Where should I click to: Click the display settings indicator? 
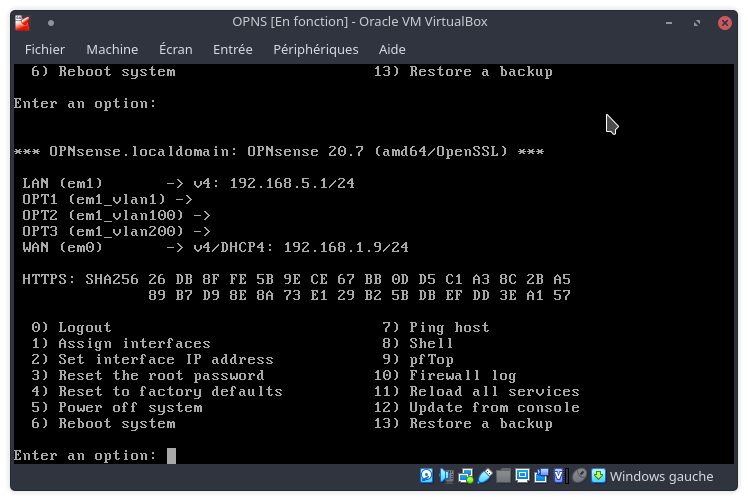pyautogui.click(x=522, y=476)
